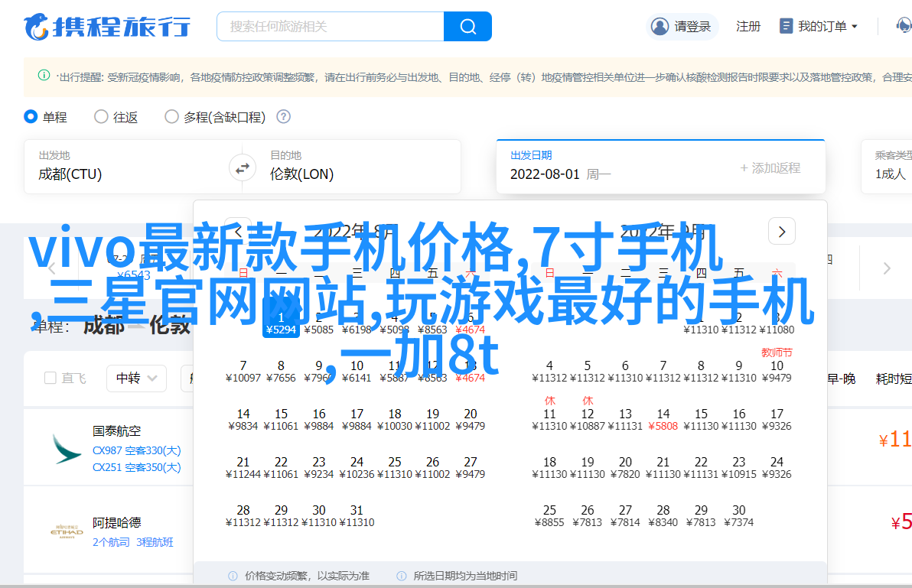Select September 17 priced ¥9326

tap(777, 420)
